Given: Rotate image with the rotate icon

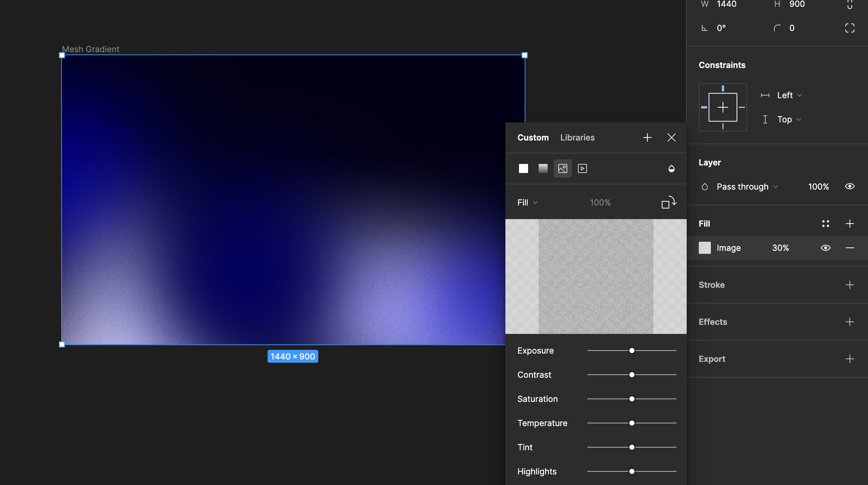Looking at the screenshot, I should coord(669,202).
